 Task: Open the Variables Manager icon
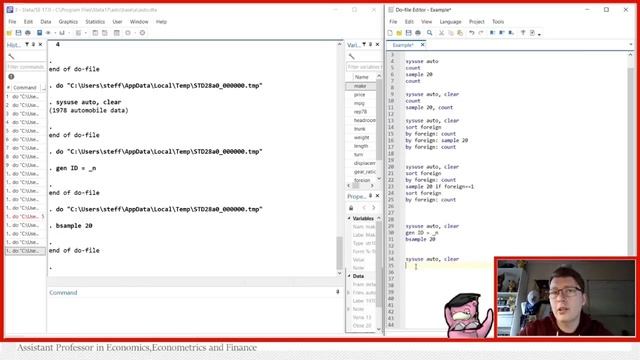coord(116,33)
